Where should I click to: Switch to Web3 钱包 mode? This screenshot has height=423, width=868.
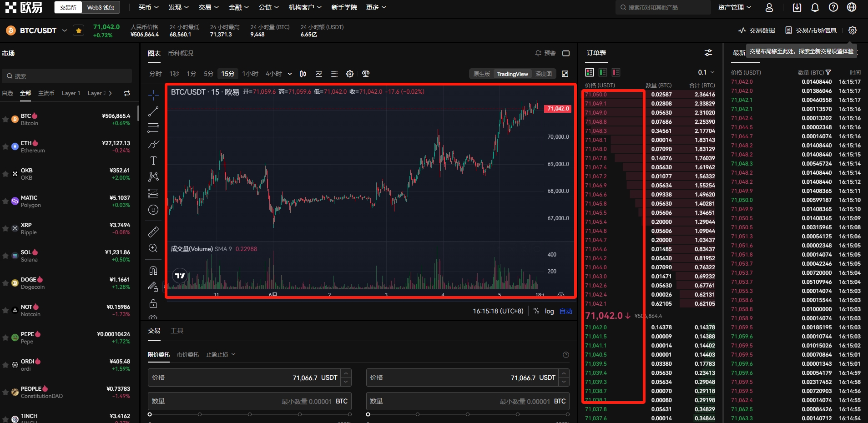click(101, 7)
